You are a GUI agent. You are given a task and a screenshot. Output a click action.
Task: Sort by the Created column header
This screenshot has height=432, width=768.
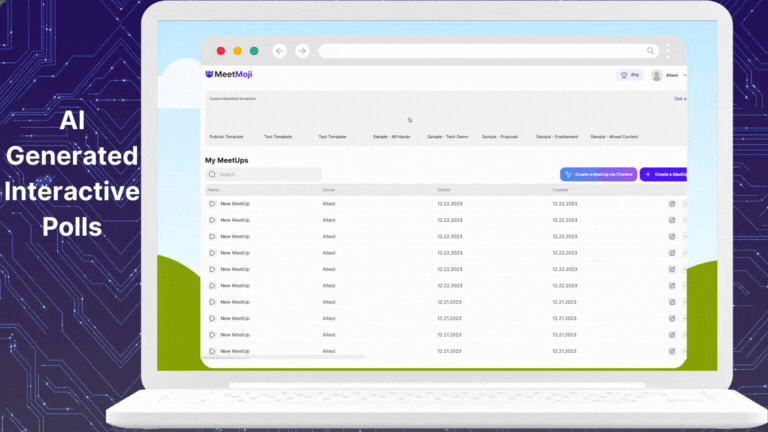(560, 190)
